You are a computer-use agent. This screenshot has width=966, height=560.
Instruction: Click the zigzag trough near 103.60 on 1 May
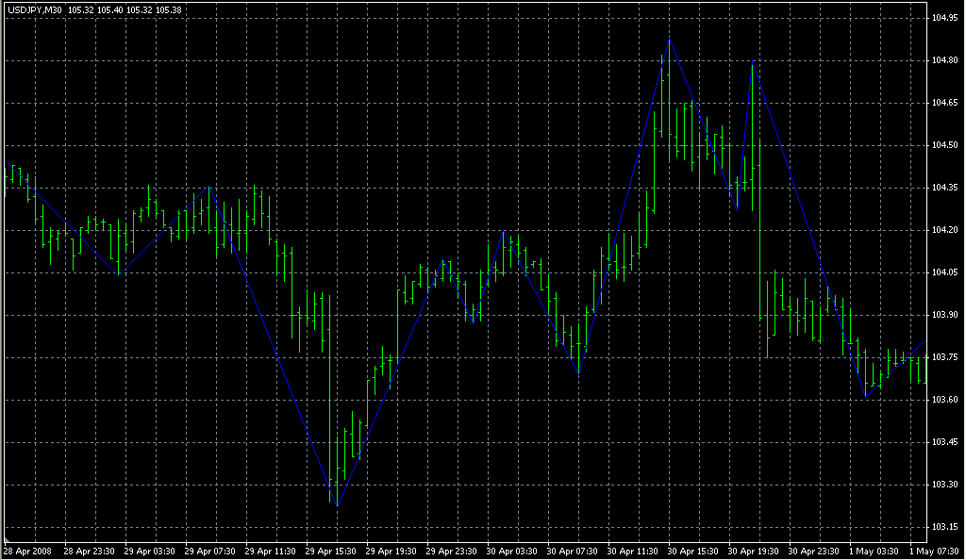click(866, 397)
